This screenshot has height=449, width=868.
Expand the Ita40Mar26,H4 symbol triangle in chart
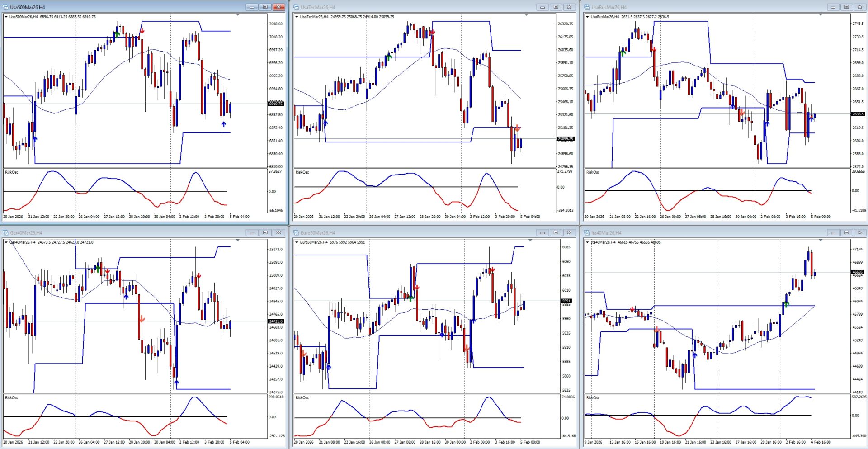tap(588, 242)
